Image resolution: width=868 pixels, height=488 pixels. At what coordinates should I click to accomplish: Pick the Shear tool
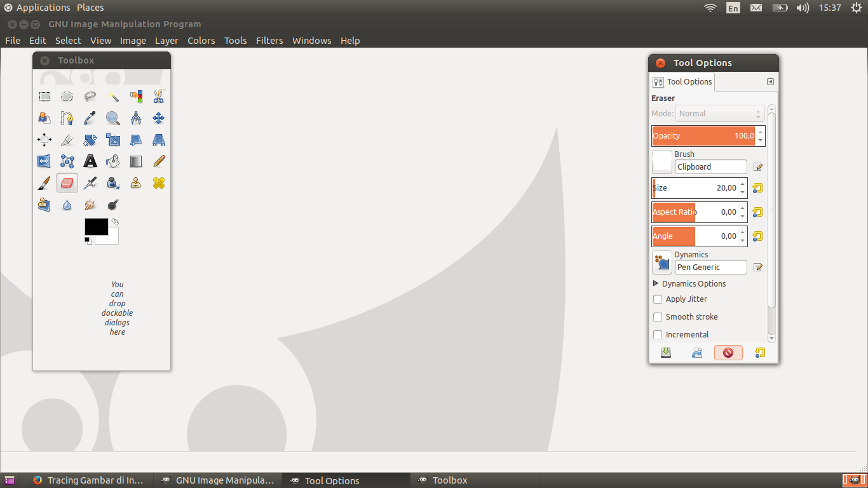(x=136, y=140)
